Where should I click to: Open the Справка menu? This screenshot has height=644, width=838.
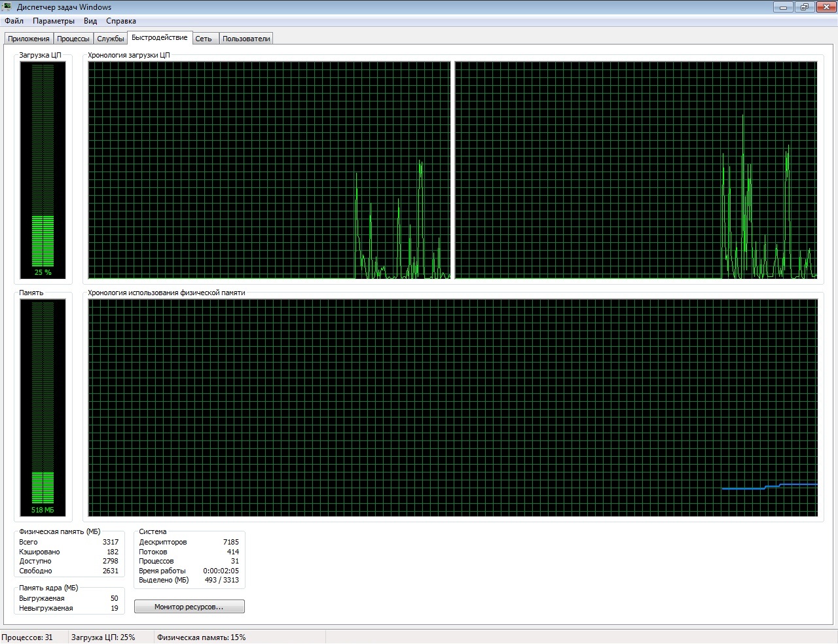point(121,21)
